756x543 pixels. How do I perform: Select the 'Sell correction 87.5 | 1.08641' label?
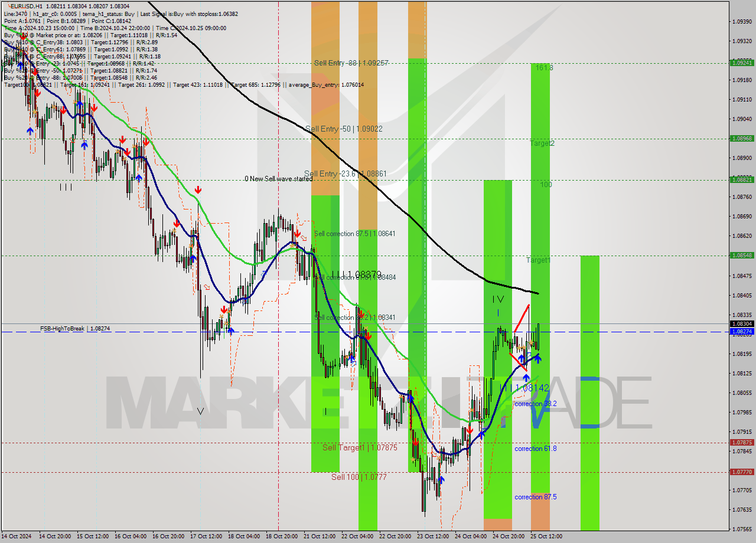pyautogui.click(x=354, y=234)
